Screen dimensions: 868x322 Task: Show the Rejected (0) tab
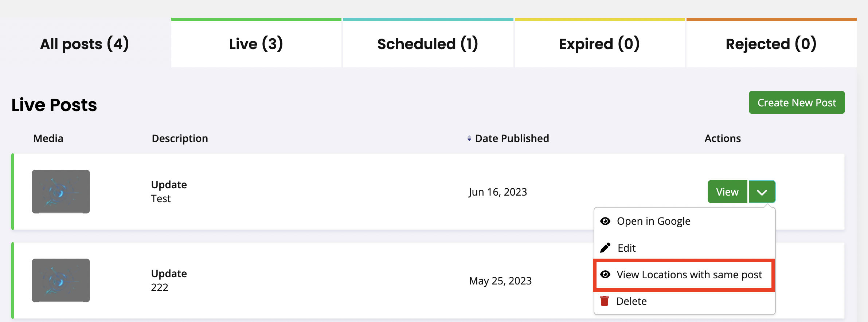(771, 44)
